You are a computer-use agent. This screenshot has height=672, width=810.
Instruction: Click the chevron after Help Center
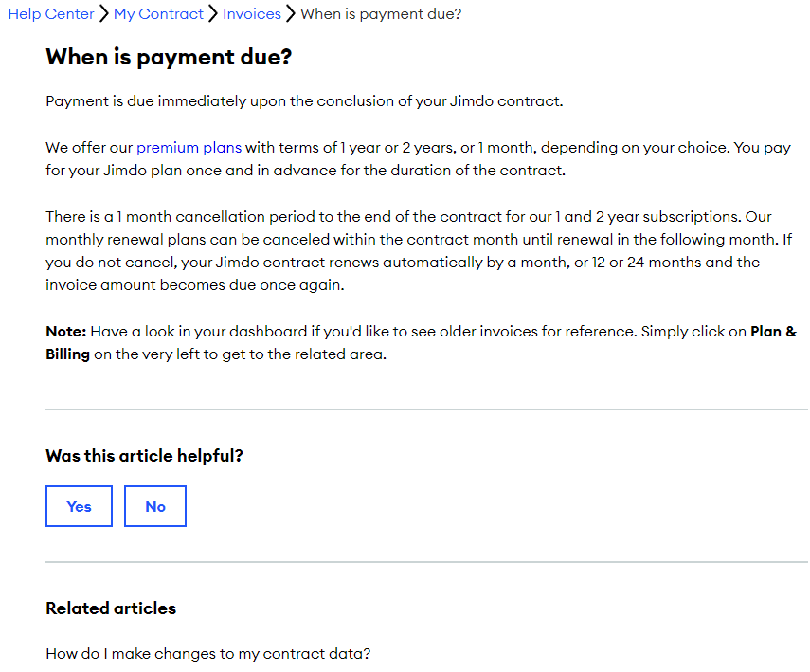104,14
